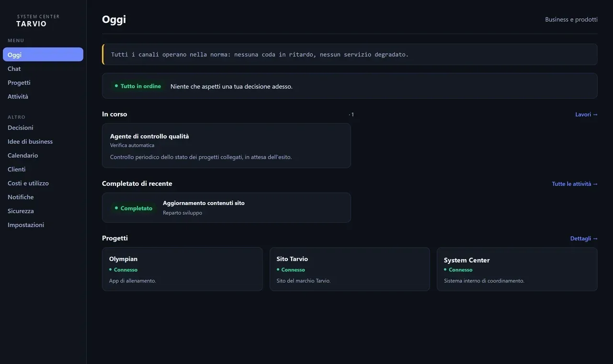
Task: Click the Controllo periodico dello stato description
Action: coord(201,157)
